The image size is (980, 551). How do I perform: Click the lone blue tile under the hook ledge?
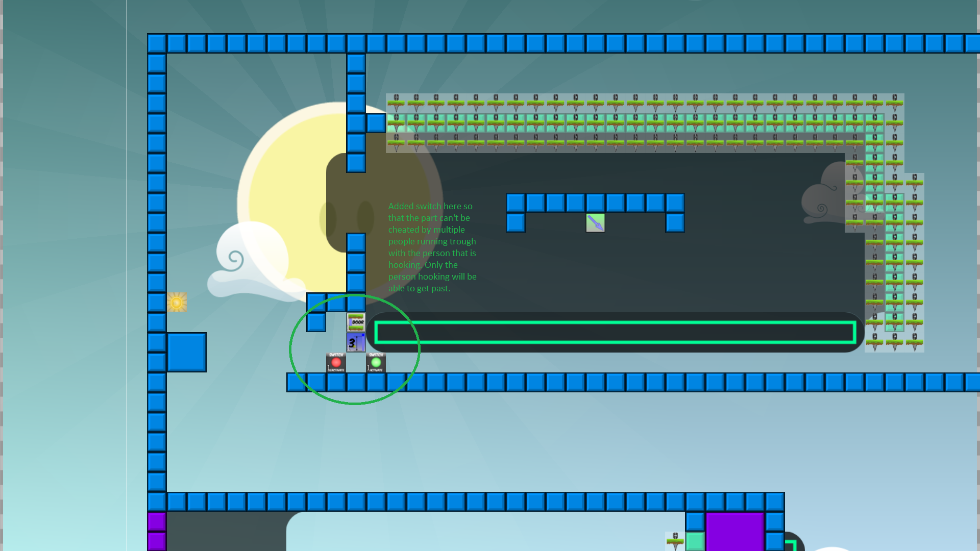[316, 322]
